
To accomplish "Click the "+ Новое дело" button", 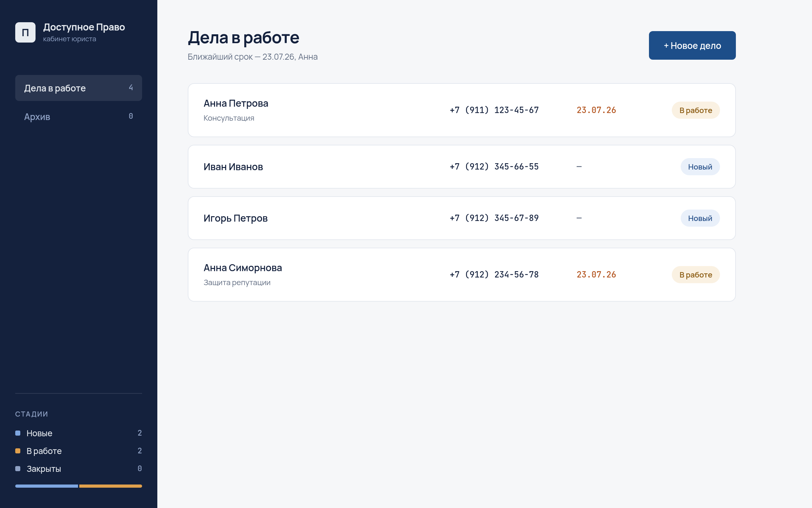I will click(x=692, y=45).
